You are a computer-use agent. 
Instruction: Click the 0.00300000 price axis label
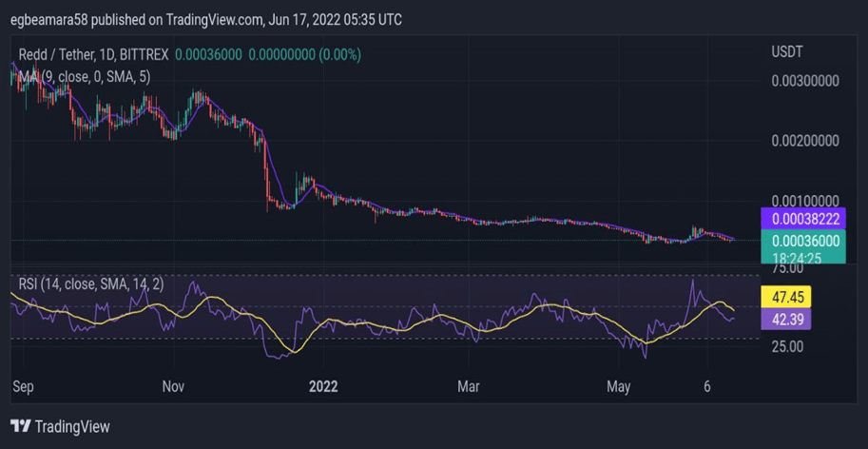803,81
